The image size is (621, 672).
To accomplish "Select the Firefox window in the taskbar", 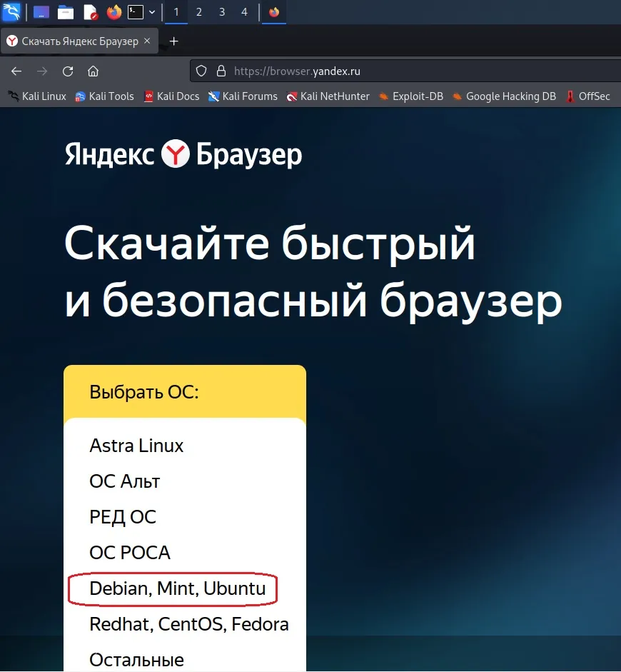I will coord(274,12).
